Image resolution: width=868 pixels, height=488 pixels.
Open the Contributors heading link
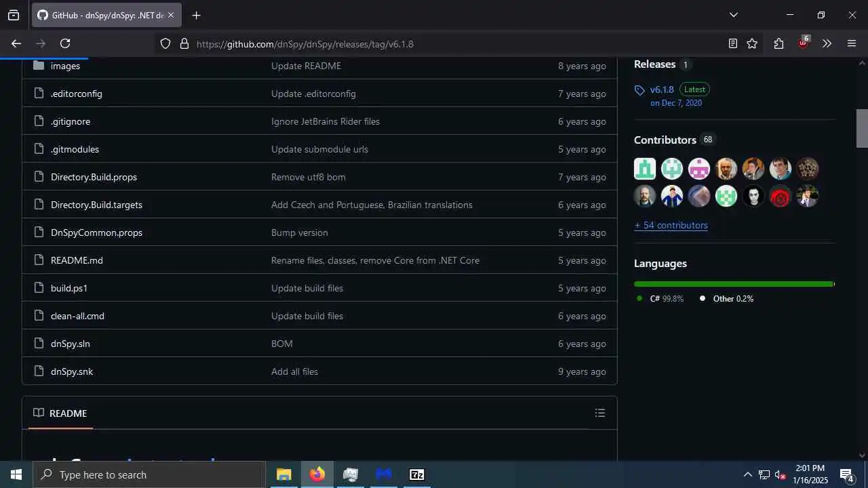665,140
